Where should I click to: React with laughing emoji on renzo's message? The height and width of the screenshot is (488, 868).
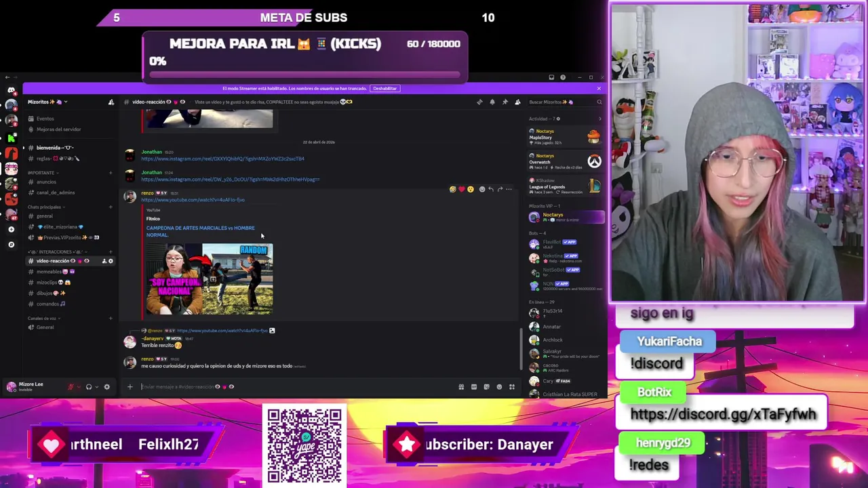(x=452, y=189)
